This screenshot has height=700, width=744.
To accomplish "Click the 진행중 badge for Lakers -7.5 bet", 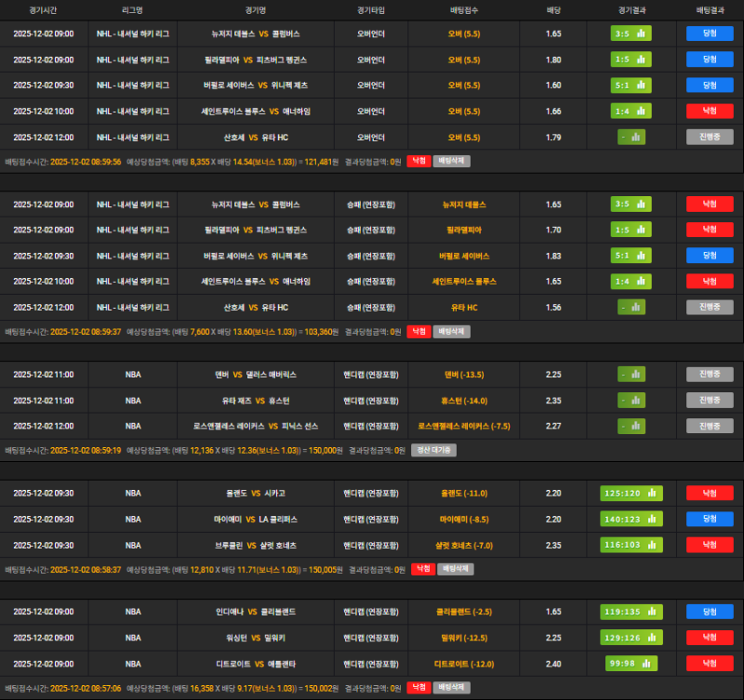I will [x=710, y=426].
